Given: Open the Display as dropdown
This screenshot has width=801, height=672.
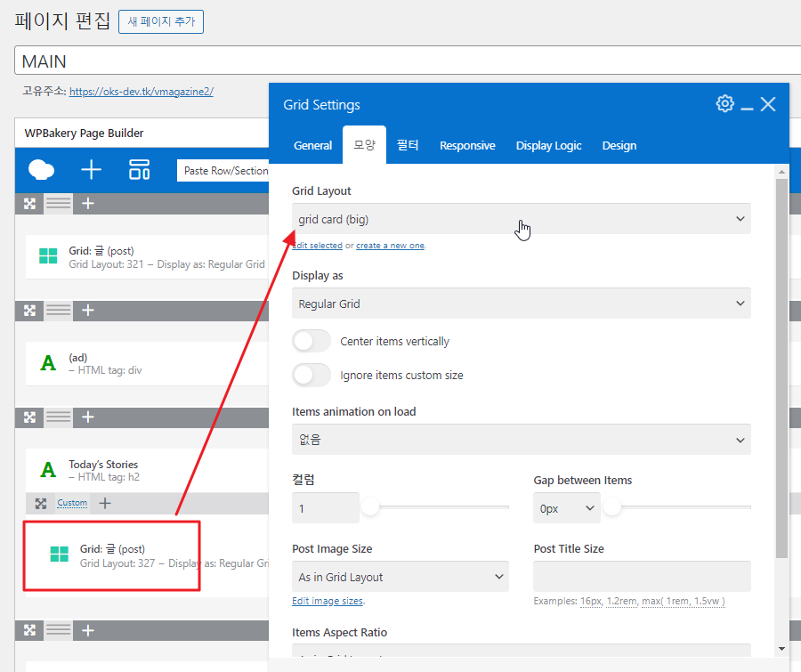Looking at the screenshot, I should 521,304.
